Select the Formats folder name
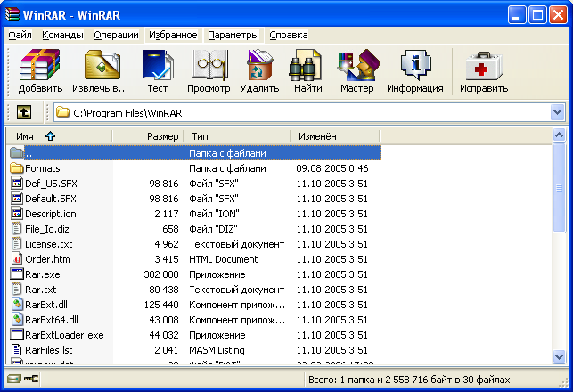This screenshot has width=573, height=392. pyautogui.click(x=43, y=168)
